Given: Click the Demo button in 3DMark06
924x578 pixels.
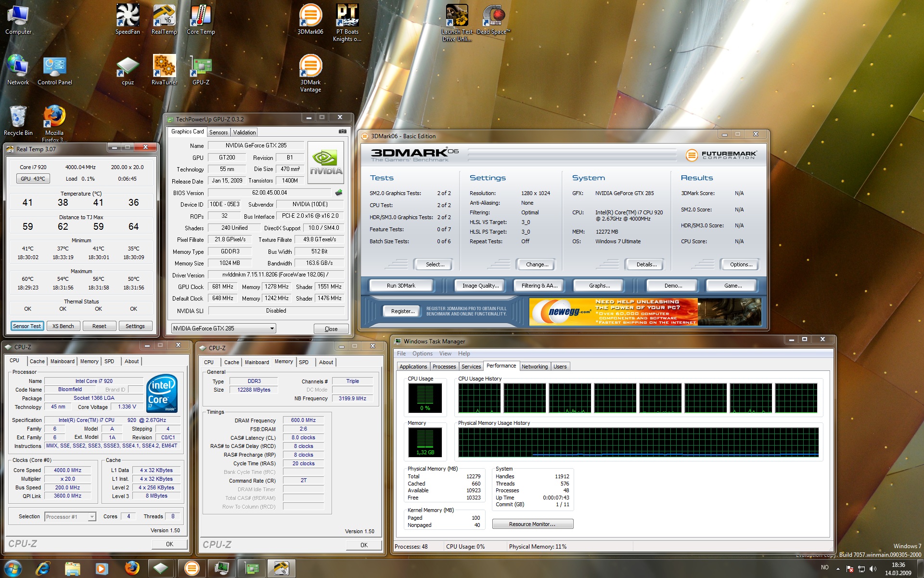Looking at the screenshot, I should pyautogui.click(x=673, y=286).
